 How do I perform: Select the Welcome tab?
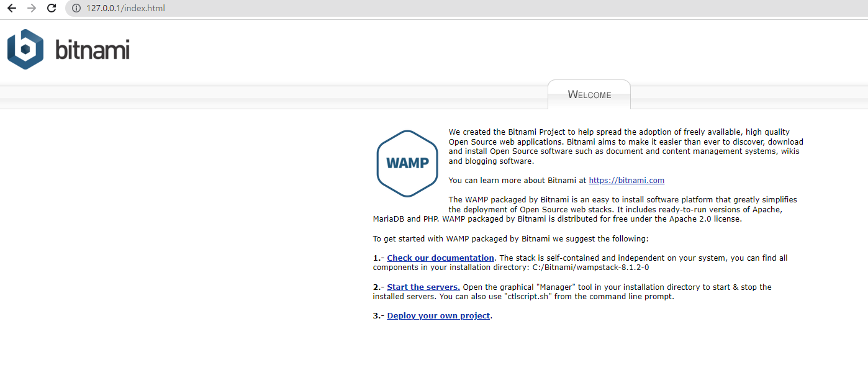[x=589, y=94]
